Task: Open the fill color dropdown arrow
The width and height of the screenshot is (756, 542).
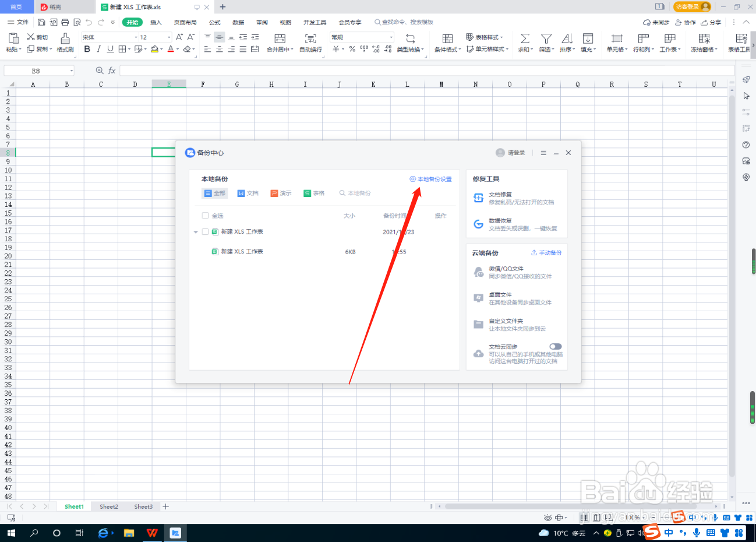Action: (x=161, y=50)
